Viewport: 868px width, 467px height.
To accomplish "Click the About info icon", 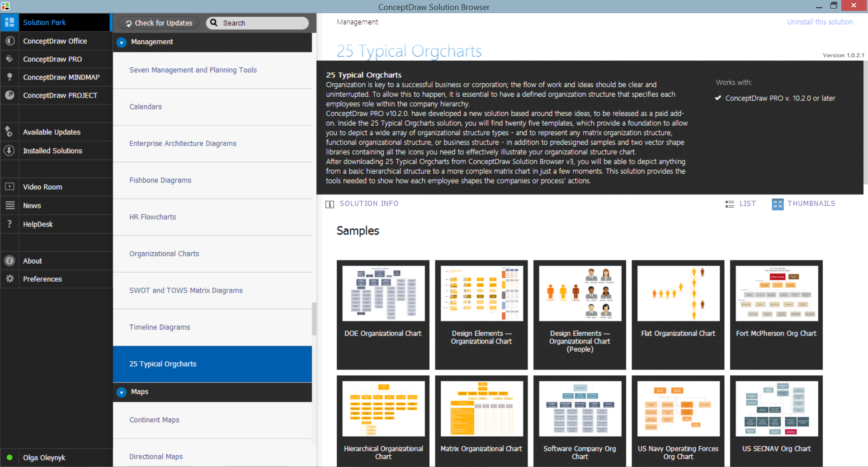I will click(9, 261).
